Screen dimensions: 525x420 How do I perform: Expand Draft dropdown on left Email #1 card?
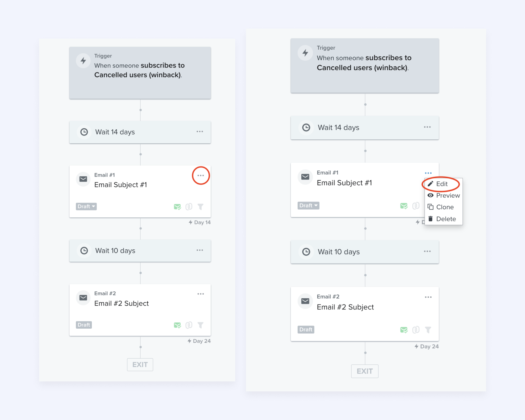(x=86, y=207)
